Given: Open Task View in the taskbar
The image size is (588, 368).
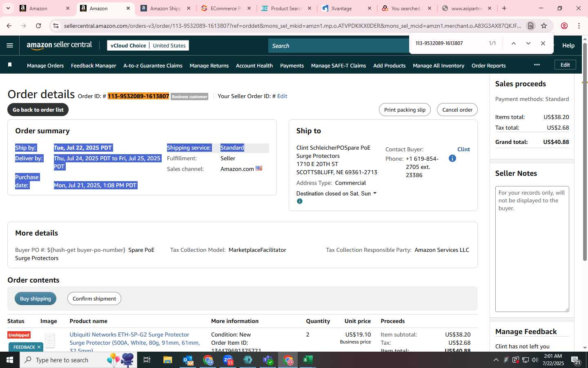Looking at the screenshot, I should [147, 360].
